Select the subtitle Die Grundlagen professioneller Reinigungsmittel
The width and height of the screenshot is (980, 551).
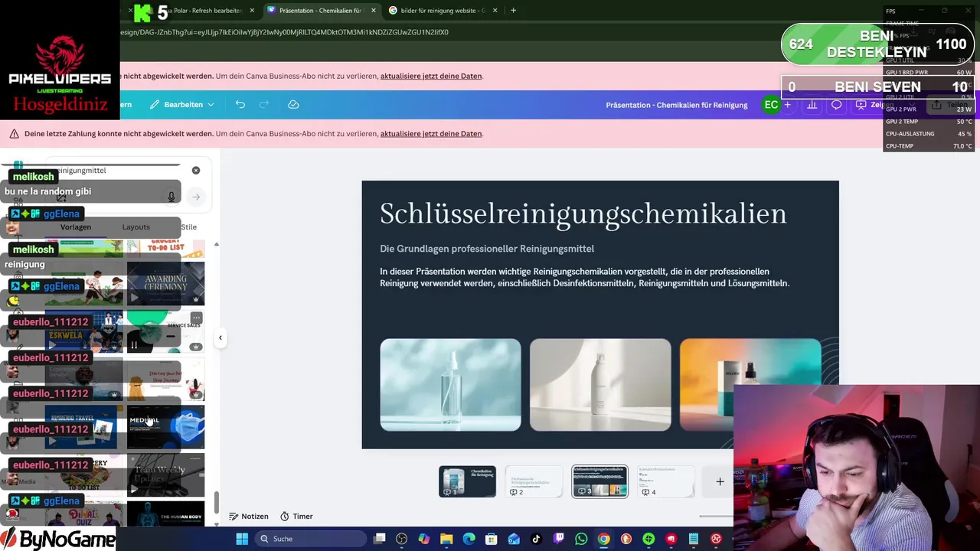(x=487, y=249)
